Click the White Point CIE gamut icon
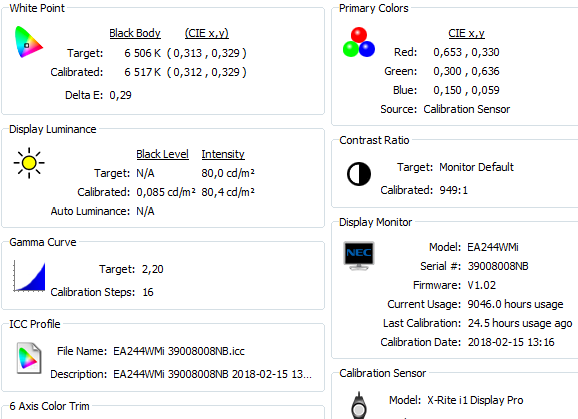 (29, 42)
